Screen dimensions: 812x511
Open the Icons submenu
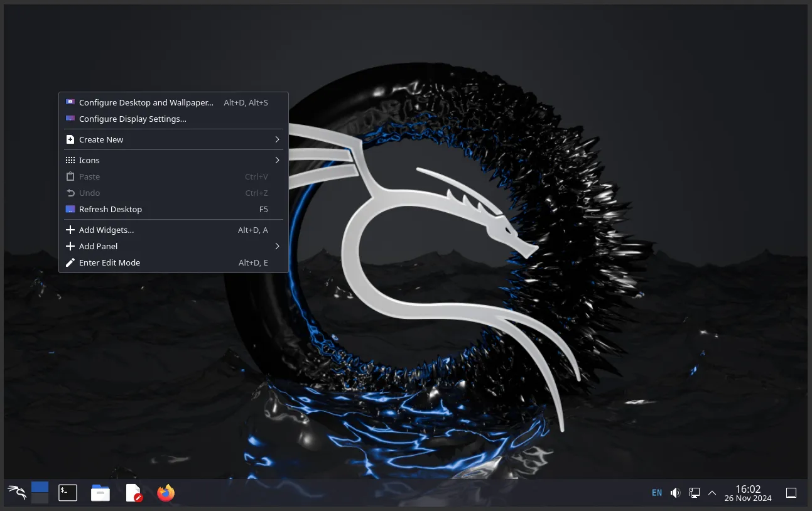[173, 160]
